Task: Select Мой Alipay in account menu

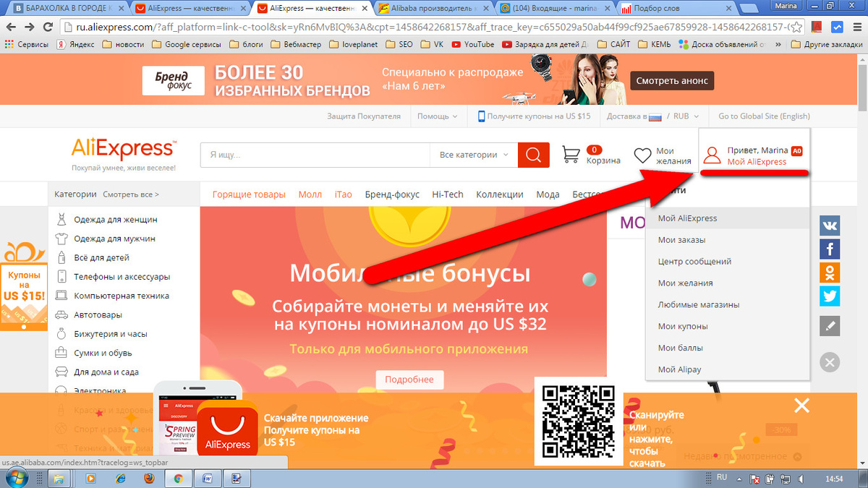Action: (x=728, y=370)
